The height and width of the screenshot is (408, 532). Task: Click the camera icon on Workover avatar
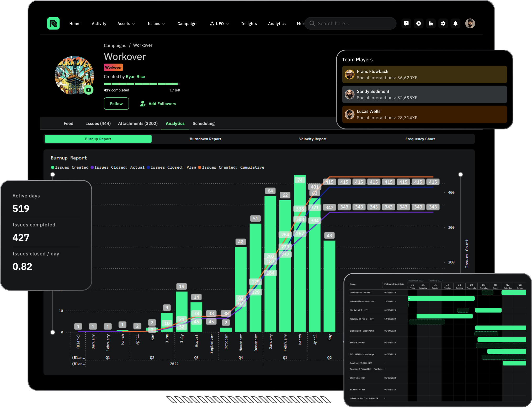(x=88, y=90)
